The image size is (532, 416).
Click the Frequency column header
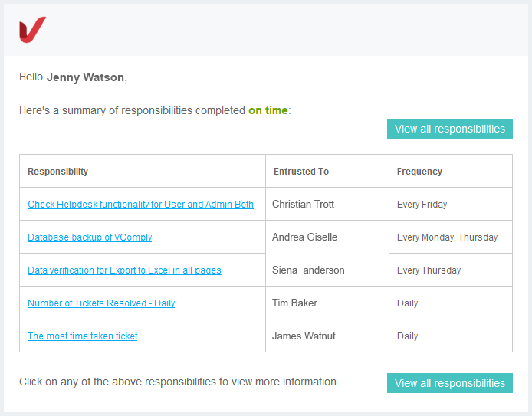[x=451, y=171]
